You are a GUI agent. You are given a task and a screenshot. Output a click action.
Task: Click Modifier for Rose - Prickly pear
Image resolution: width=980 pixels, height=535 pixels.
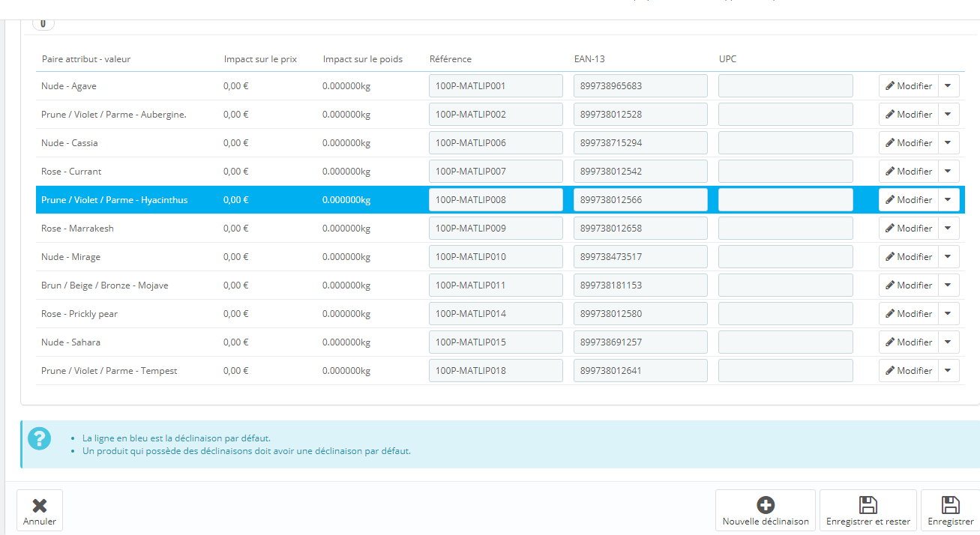[x=909, y=314]
